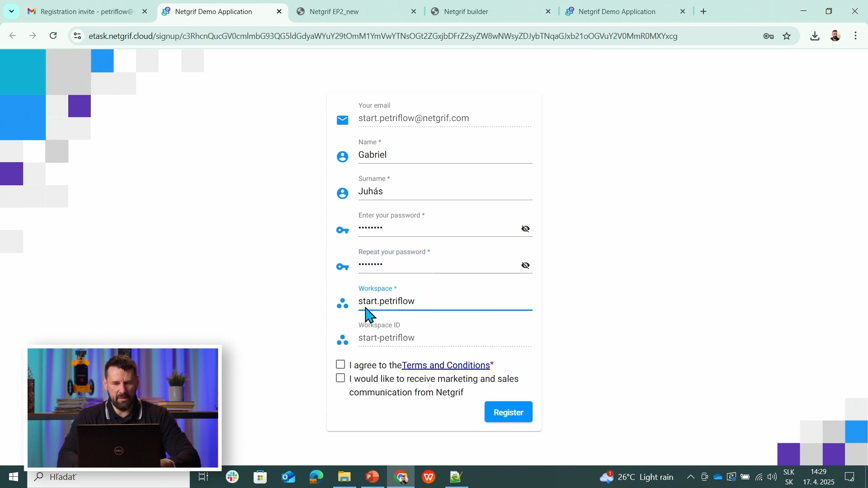
Task: Click the Hľadať taskbar search box
Action: [108, 477]
